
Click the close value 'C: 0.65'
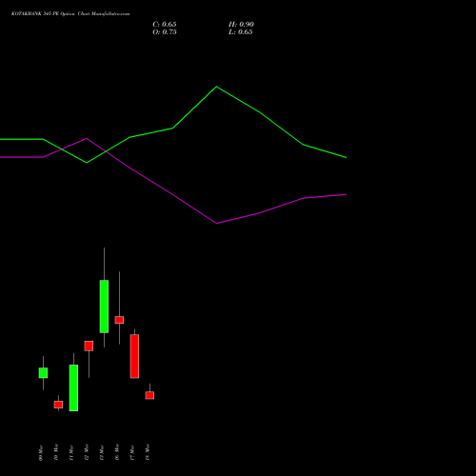point(165,25)
